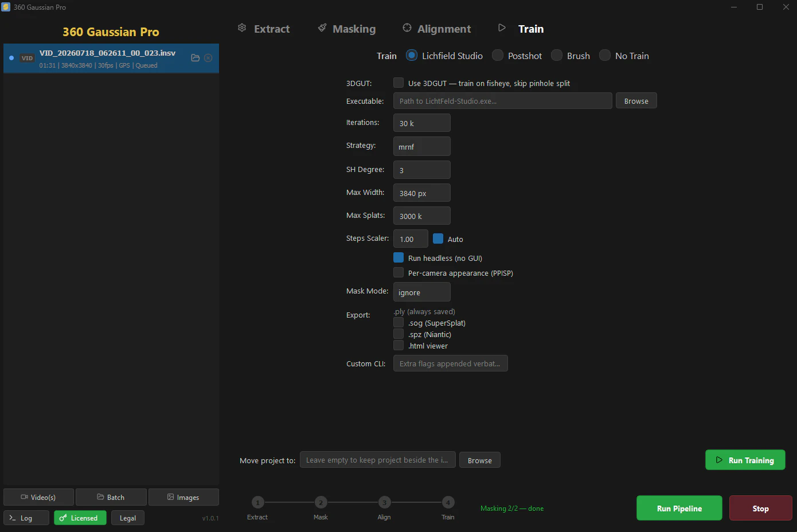Select the No Train option

click(x=605, y=56)
